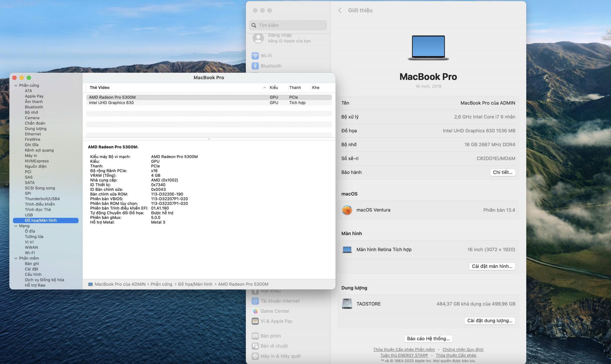Collapse the Phần mềm tree section
Viewport: 611px width, 364px height.
click(16, 258)
